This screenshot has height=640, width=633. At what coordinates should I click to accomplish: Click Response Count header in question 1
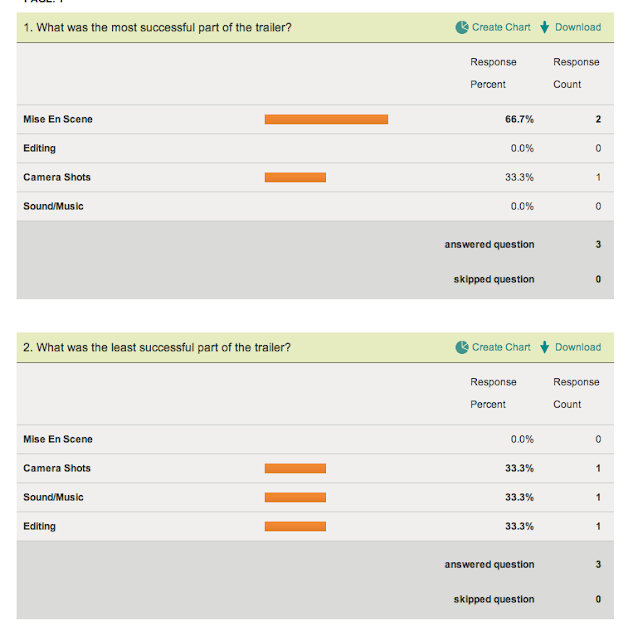pyautogui.click(x=576, y=73)
